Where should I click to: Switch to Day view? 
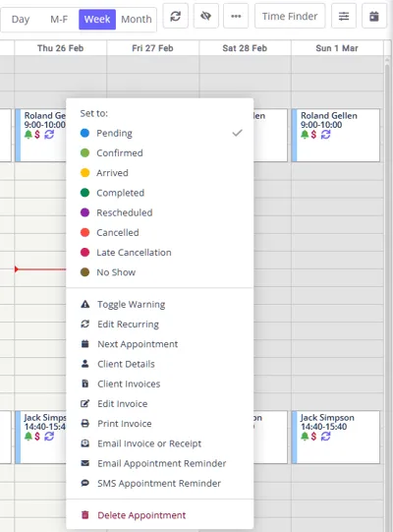(21, 19)
